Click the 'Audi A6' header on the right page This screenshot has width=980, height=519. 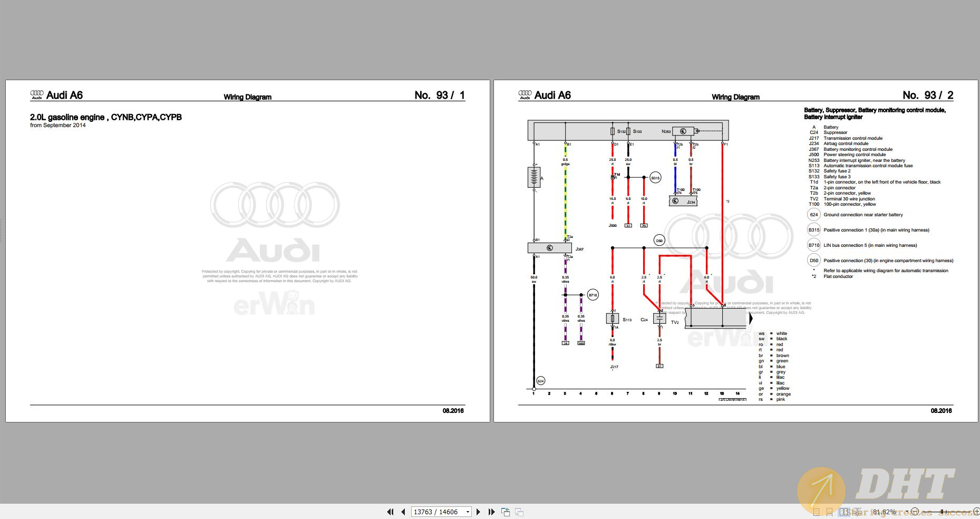[552, 95]
